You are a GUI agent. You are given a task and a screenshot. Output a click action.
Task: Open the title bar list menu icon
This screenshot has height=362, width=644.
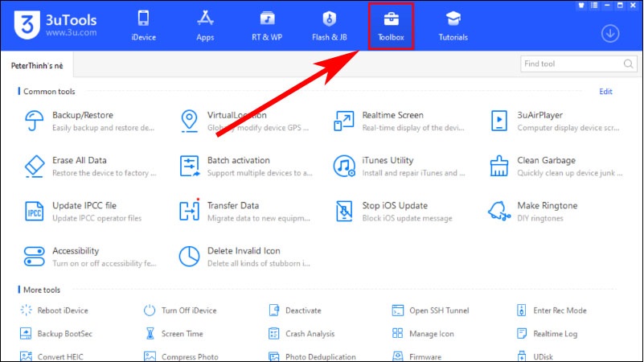(x=594, y=6)
